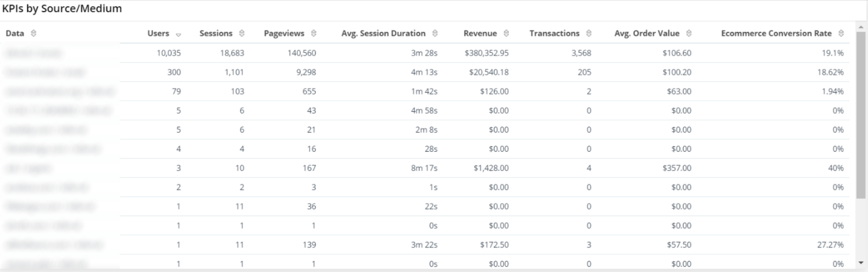This screenshot has width=868, height=272.
Task: Click the Transactions column header label
Action: click(555, 33)
